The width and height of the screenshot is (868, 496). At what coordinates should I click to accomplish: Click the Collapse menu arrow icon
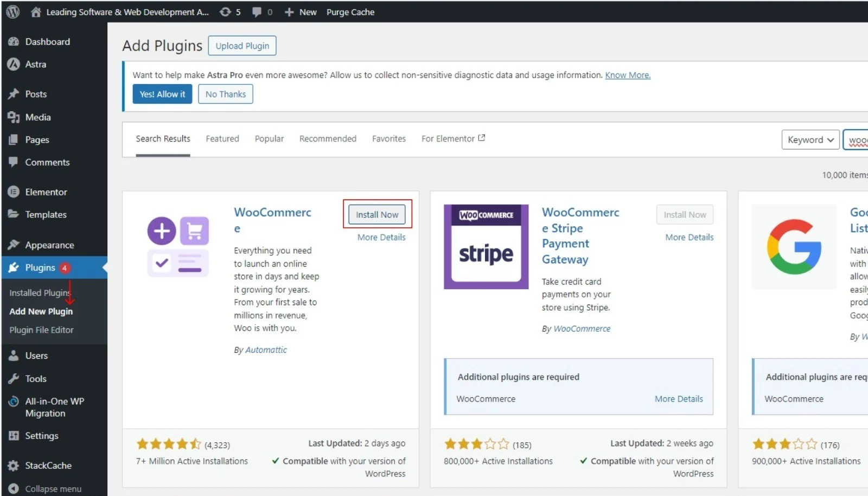[14, 488]
